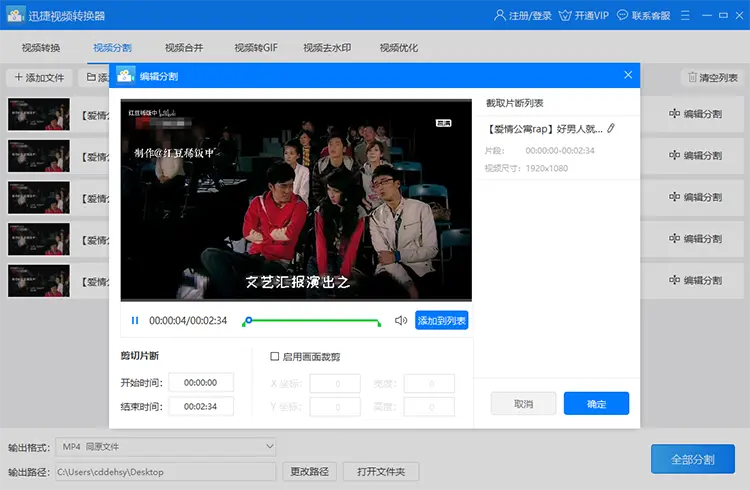Click 编辑分割 for the third video row
Image resolution: width=750 pixels, height=490 pixels.
pyautogui.click(x=695, y=197)
